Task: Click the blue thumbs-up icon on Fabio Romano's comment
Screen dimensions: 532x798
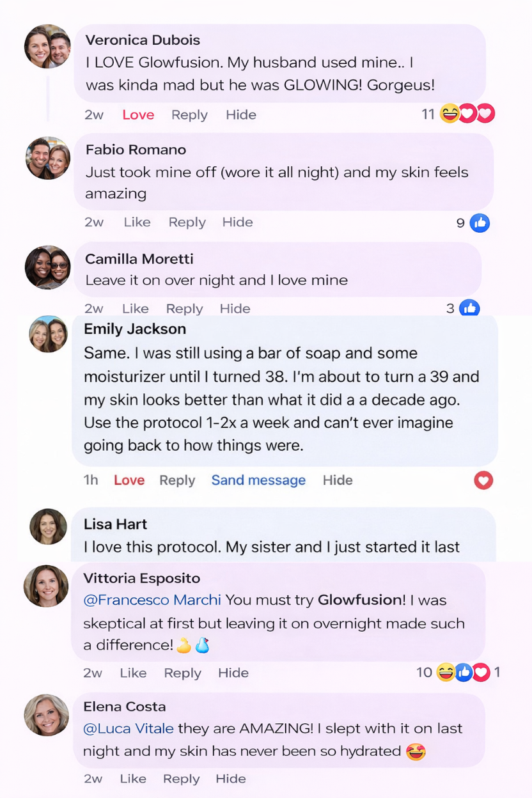Action: pyautogui.click(x=480, y=223)
